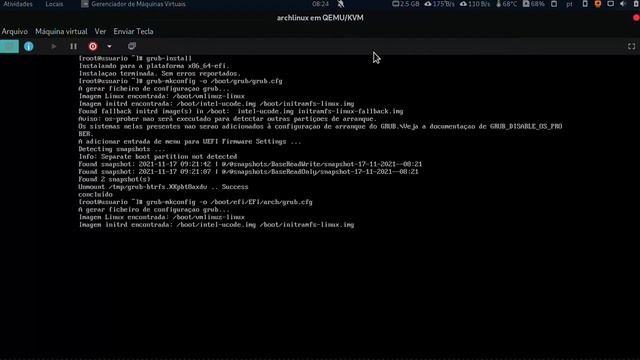Click 'A adicionar entrada de menu para UEFI' line

click(190, 142)
